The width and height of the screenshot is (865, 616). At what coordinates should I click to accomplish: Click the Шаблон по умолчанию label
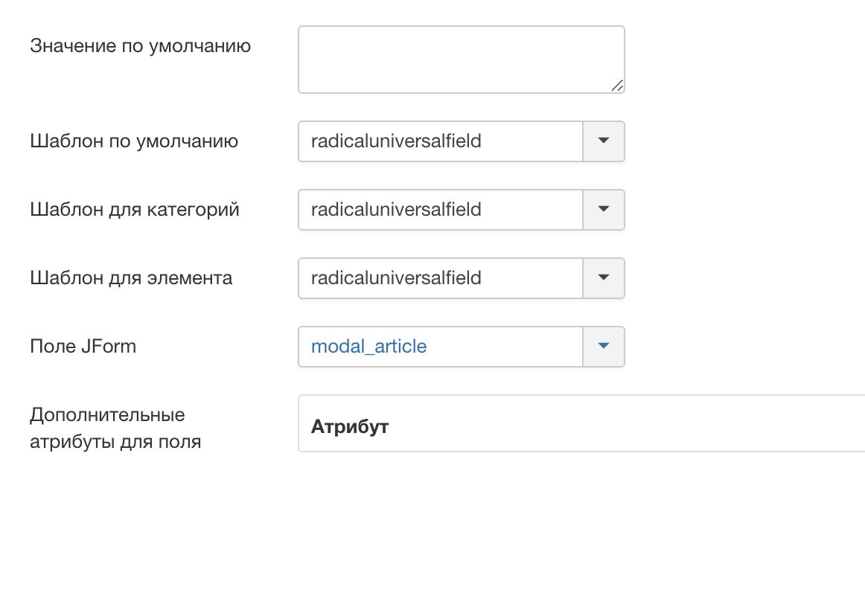tap(134, 141)
